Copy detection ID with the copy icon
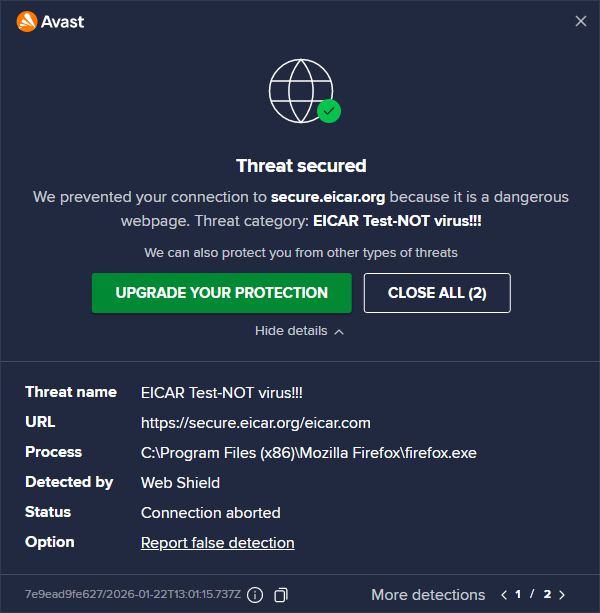The height and width of the screenshot is (613, 600). coord(281,595)
